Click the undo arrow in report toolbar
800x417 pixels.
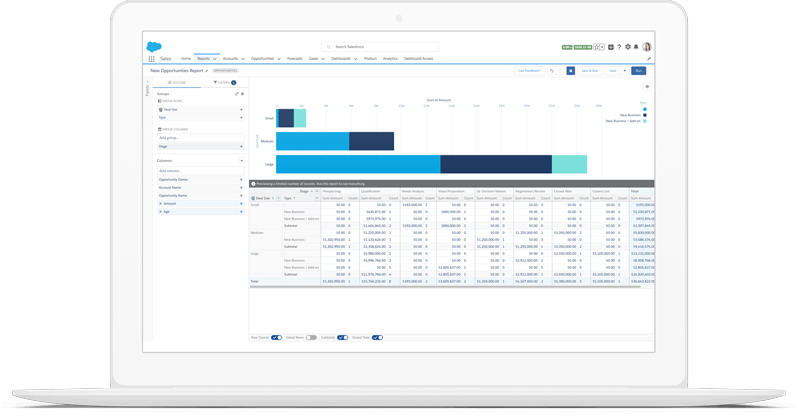point(552,71)
